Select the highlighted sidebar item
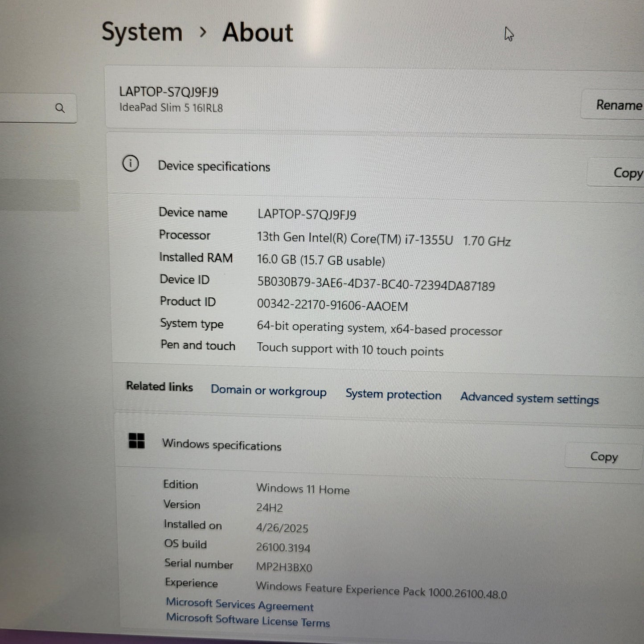The width and height of the screenshot is (644, 644). tap(40, 195)
